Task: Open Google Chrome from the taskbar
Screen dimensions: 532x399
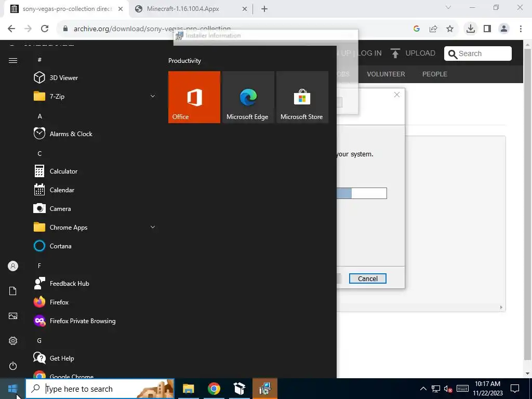Action: pyautogui.click(x=214, y=389)
